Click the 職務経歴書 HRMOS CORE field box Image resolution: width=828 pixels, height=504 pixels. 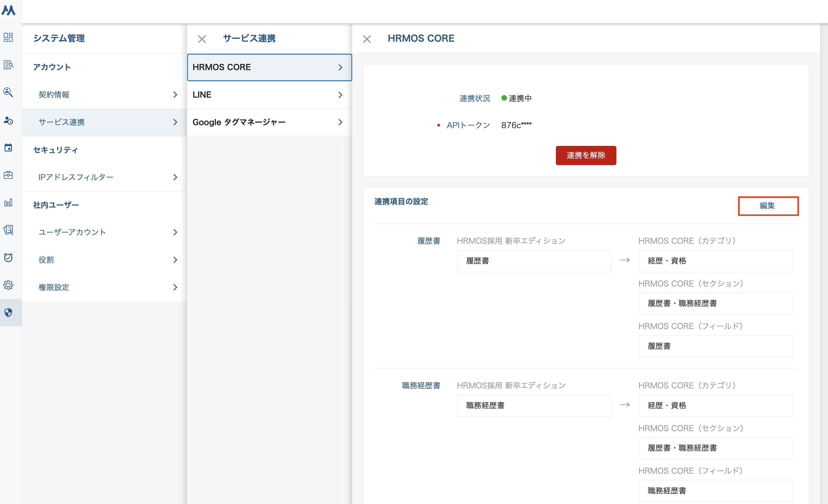click(x=715, y=491)
